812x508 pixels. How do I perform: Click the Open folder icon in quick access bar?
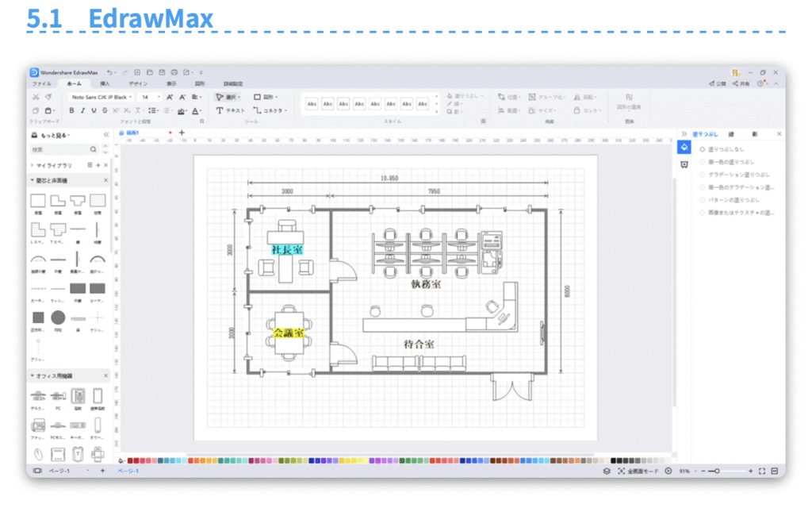(x=150, y=72)
